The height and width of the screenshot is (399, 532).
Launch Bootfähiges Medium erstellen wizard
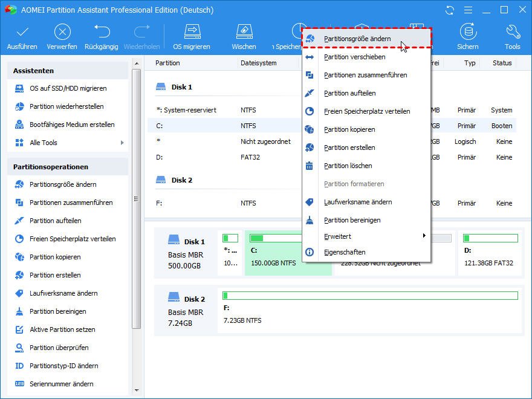(72, 125)
